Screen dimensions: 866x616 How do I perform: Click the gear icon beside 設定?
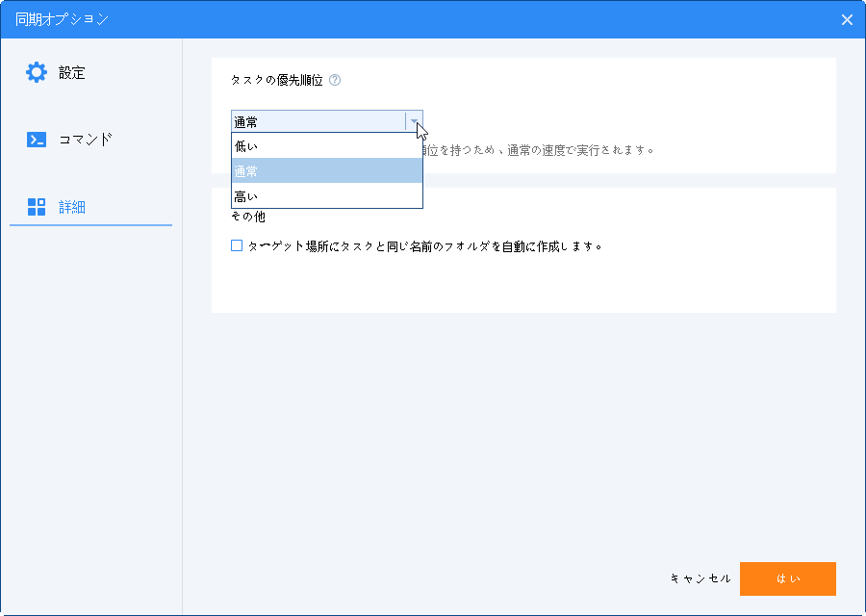tap(36, 72)
